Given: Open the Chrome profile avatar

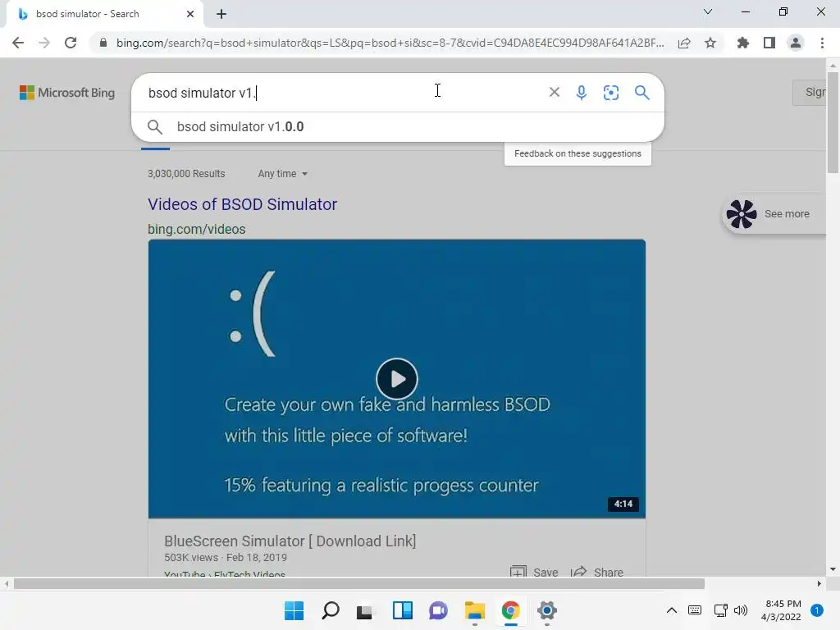Looking at the screenshot, I should tap(796, 43).
